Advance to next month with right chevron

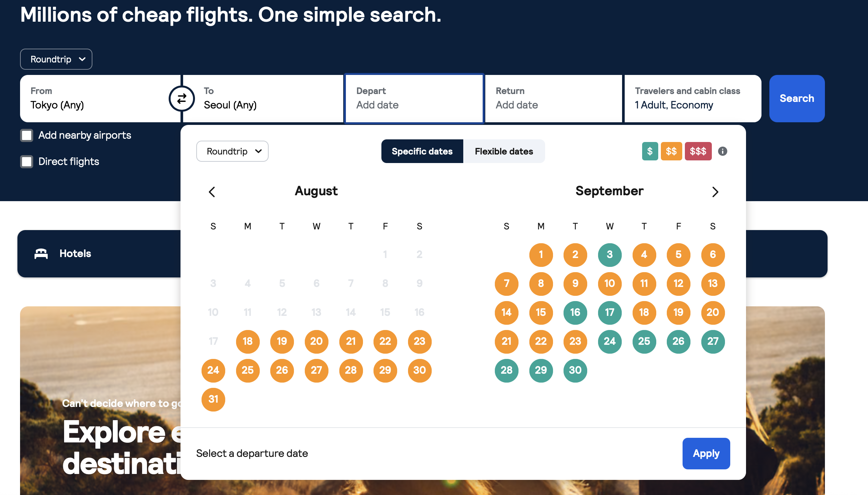click(x=715, y=192)
